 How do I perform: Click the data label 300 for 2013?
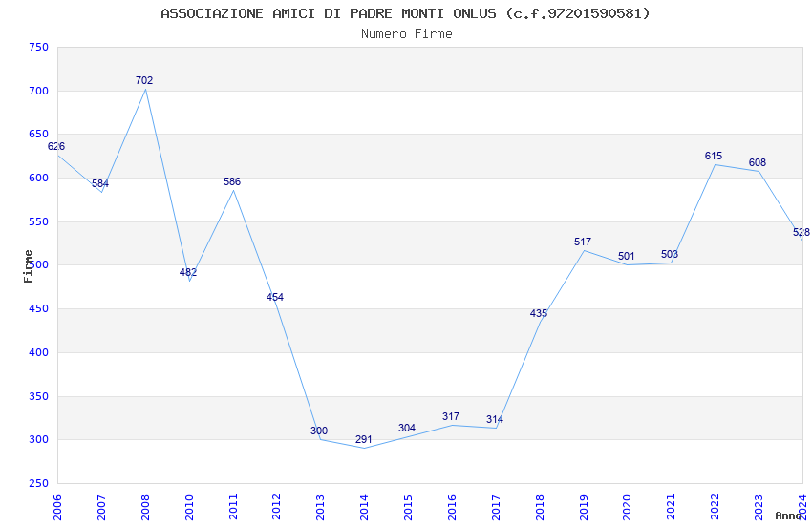click(x=319, y=430)
